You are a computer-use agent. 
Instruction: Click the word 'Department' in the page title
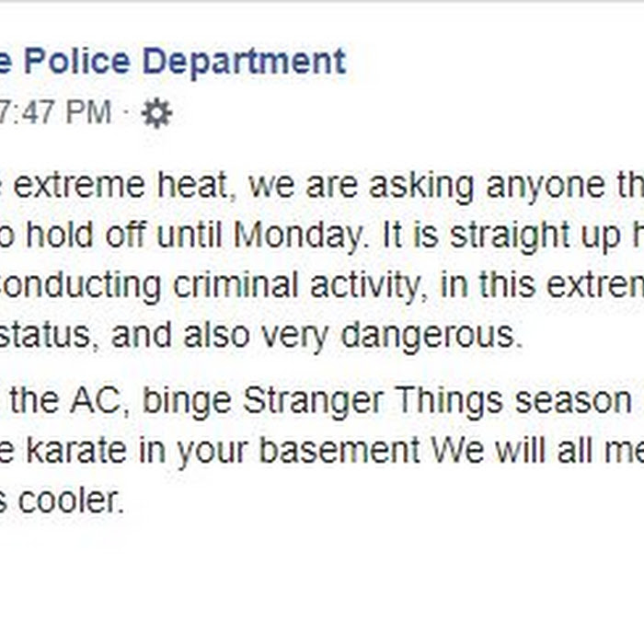pos(245,62)
